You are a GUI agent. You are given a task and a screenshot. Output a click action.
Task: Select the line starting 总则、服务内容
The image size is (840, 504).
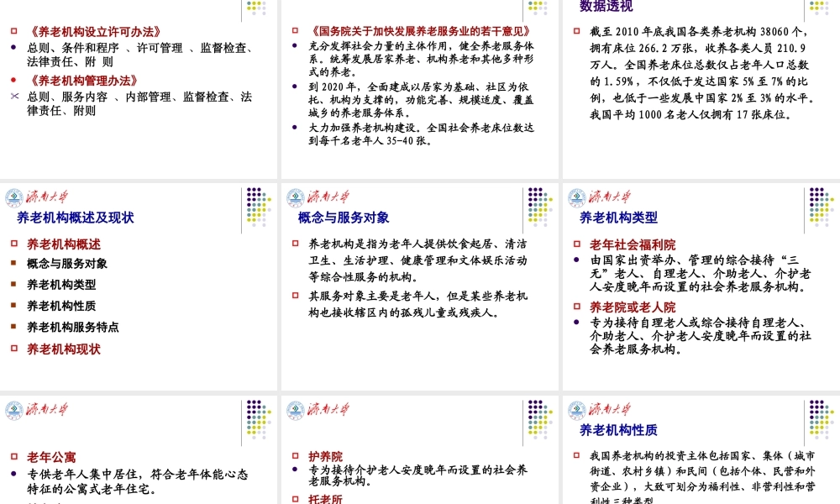139,103
